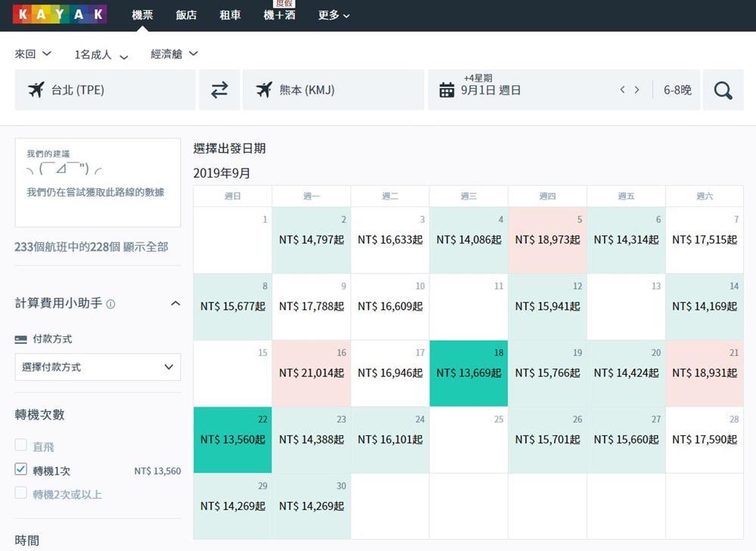The width and height of the screenshot is (756, 551).
Task: Click the magnifier search button
Action: (723, 90)
